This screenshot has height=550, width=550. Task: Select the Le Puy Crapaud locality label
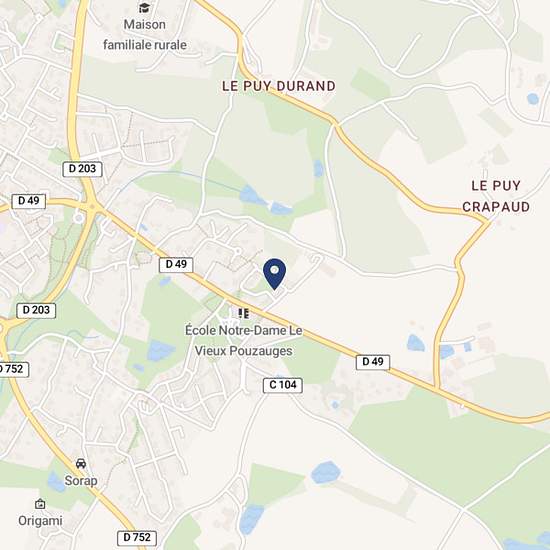[x=496, y=196]
